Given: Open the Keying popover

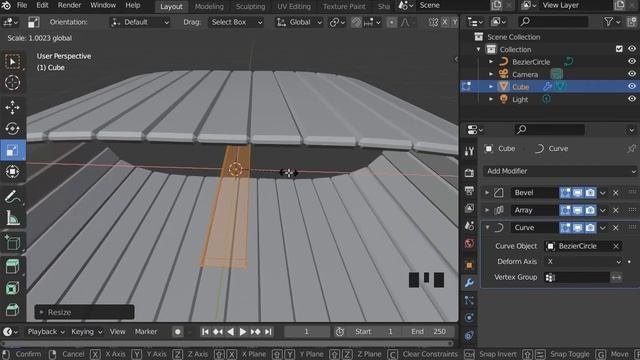Looking at the screenshot, I should tap(87, 332).
